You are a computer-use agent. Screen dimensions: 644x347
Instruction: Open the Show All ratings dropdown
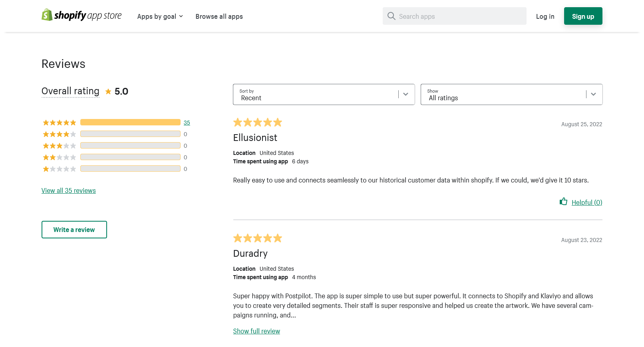(511, 95)
